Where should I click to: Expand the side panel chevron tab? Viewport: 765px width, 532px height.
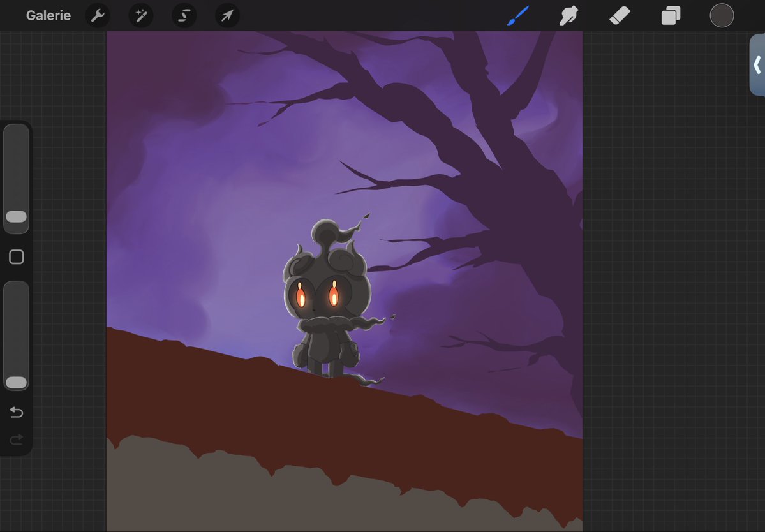point(757,65)
